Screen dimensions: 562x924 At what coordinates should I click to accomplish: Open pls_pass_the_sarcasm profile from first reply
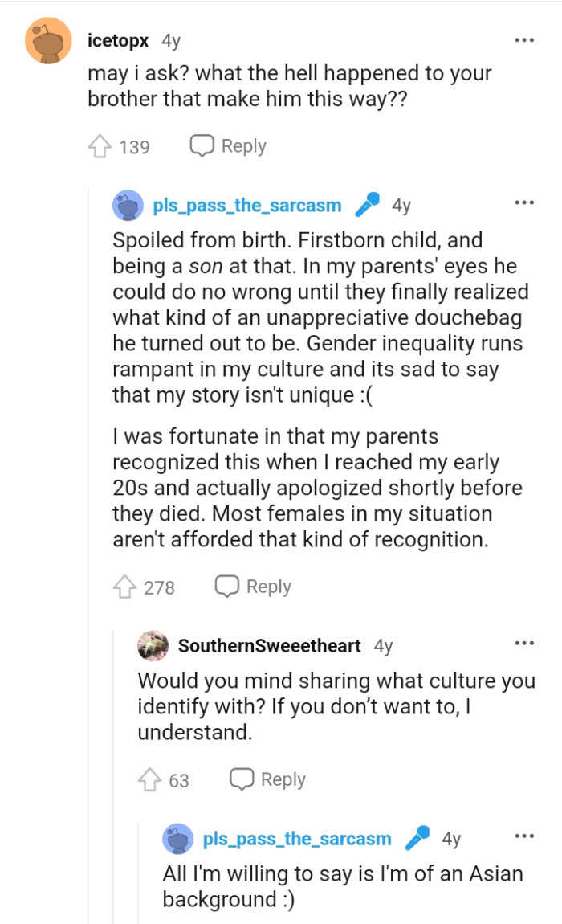[x=246, y=206]
